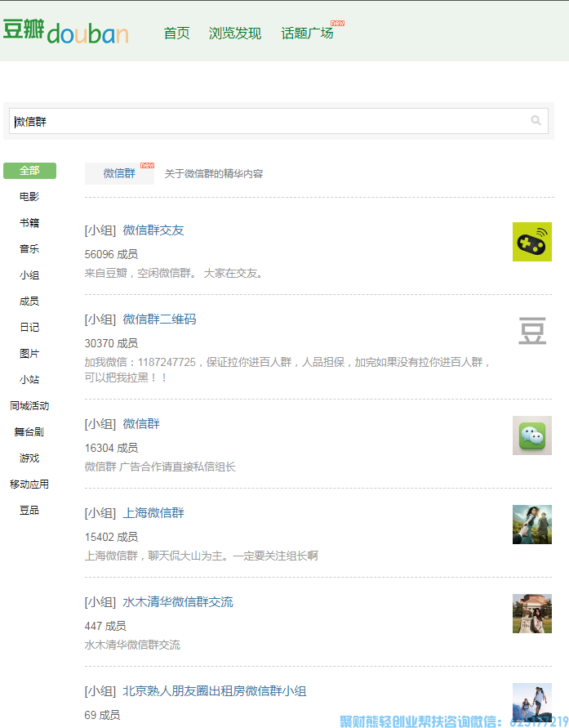Click gray description 水木清华微信群交流

(132, 645)
